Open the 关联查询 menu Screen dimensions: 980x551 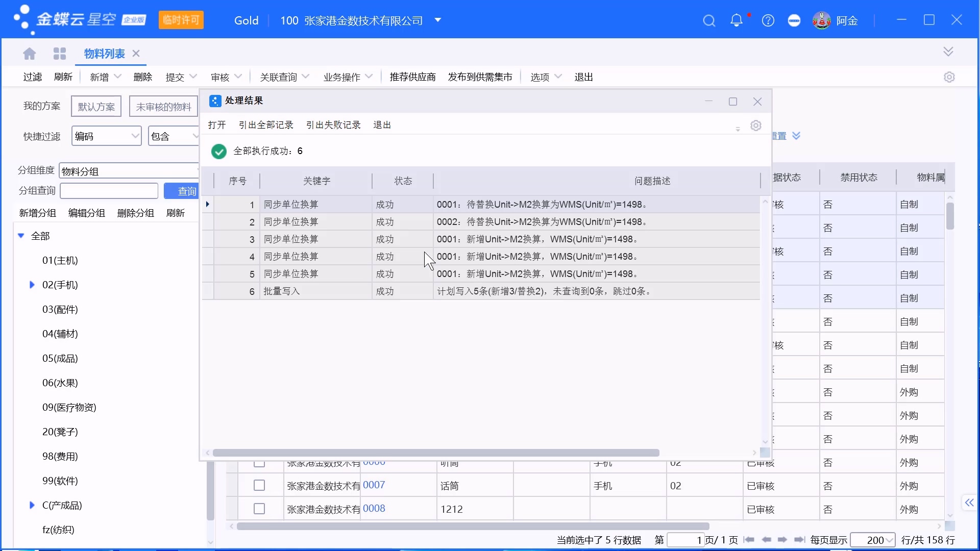pos(284,77)
